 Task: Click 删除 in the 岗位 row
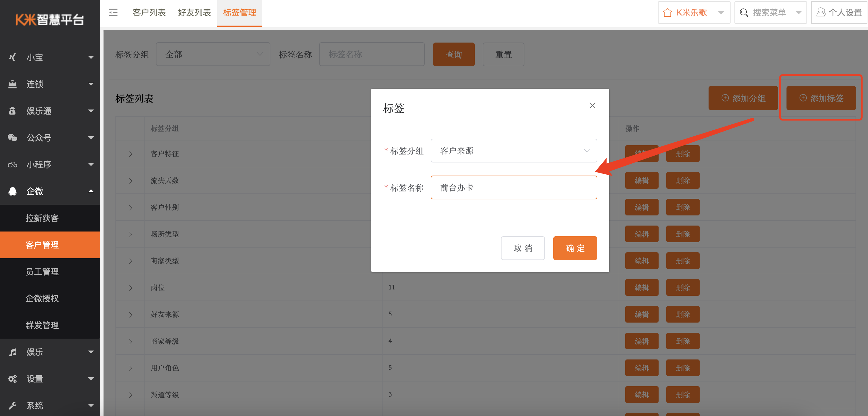coord(683,287)
